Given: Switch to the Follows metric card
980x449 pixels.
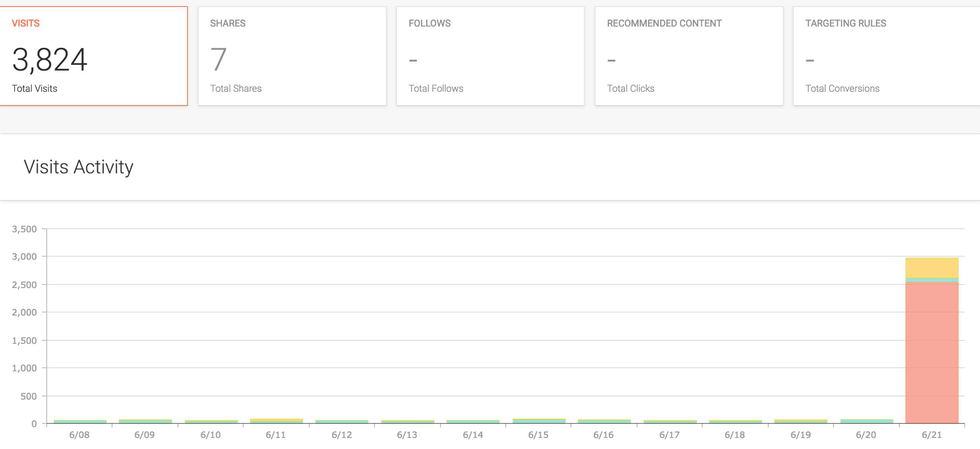Looking at the screenshot, I should pos(490,56).
